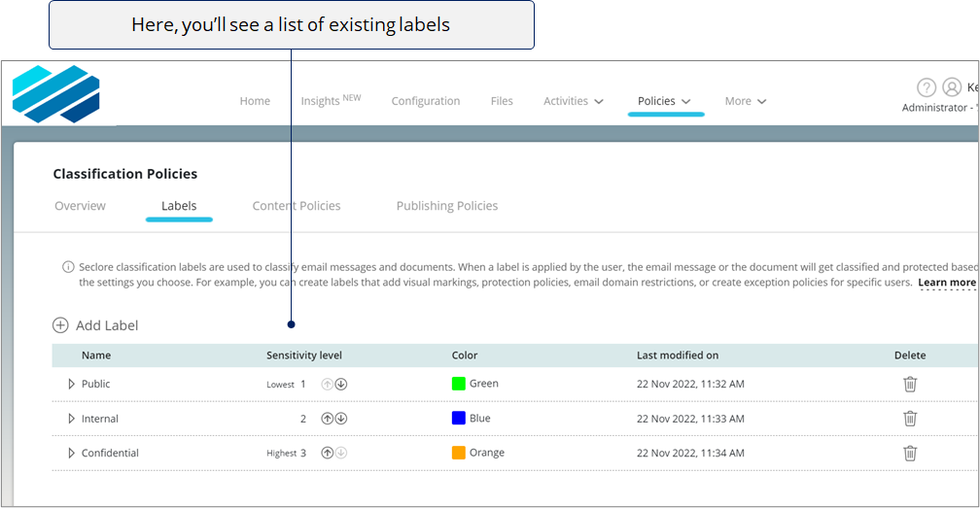Open the Learn more link
The image size is (980, 508).
tap(947, 283)
